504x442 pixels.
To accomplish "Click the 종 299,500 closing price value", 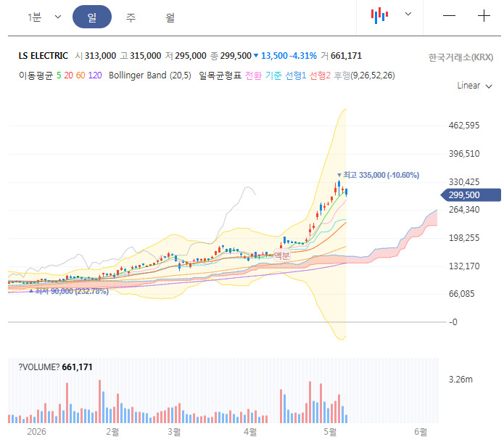I will pos(231,56).
